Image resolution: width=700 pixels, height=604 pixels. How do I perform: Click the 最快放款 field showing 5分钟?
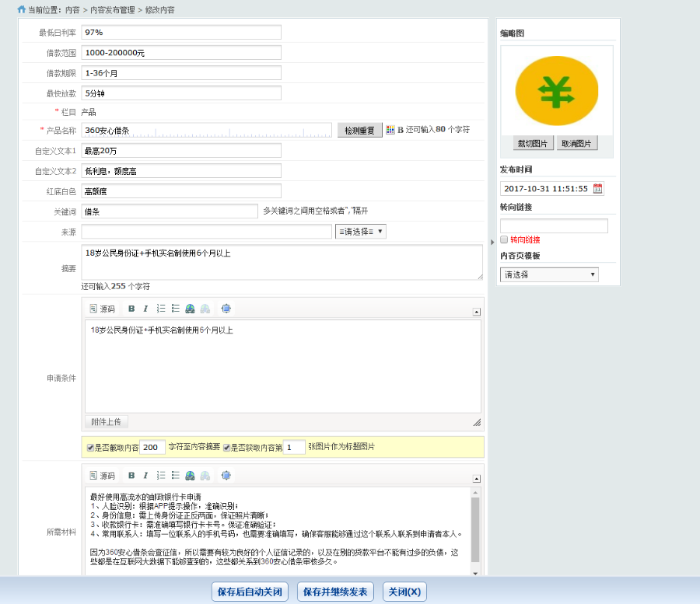pos(181,93)
